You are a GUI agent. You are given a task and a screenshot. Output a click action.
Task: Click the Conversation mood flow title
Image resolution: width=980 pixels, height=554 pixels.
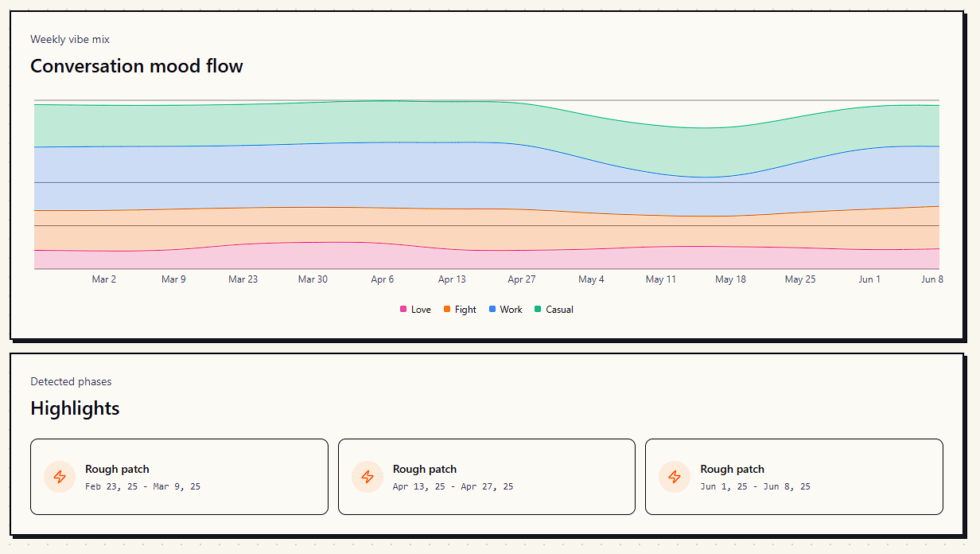coord(136,65)
